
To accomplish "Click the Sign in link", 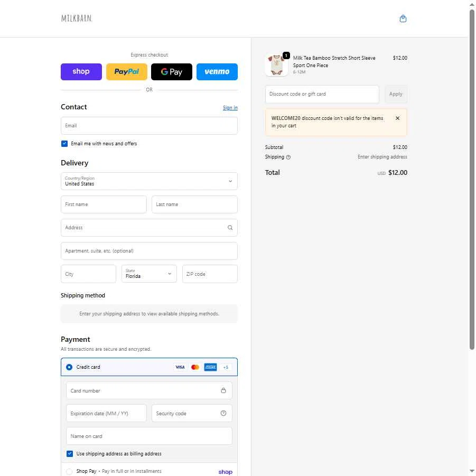I will [230, 107].
